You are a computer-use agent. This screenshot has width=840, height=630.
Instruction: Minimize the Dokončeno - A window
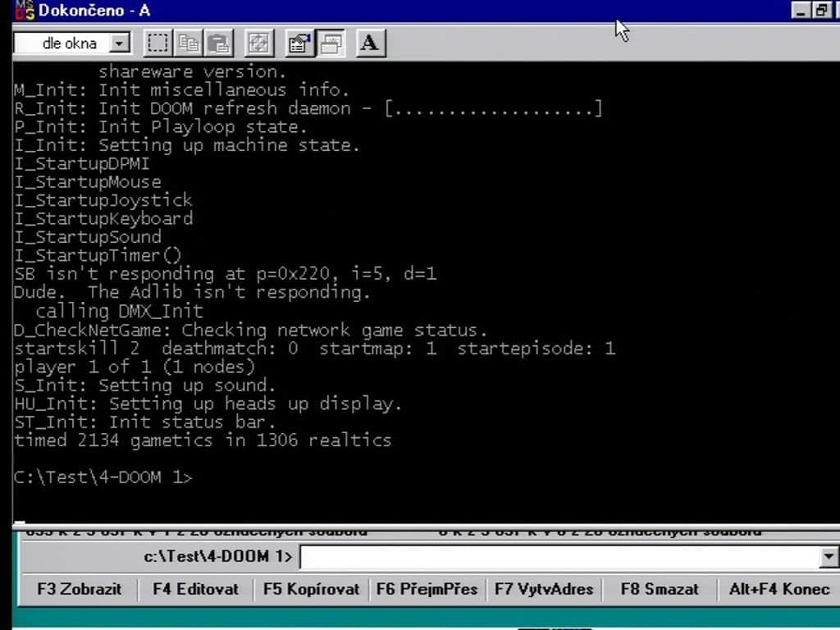(801, 10)
